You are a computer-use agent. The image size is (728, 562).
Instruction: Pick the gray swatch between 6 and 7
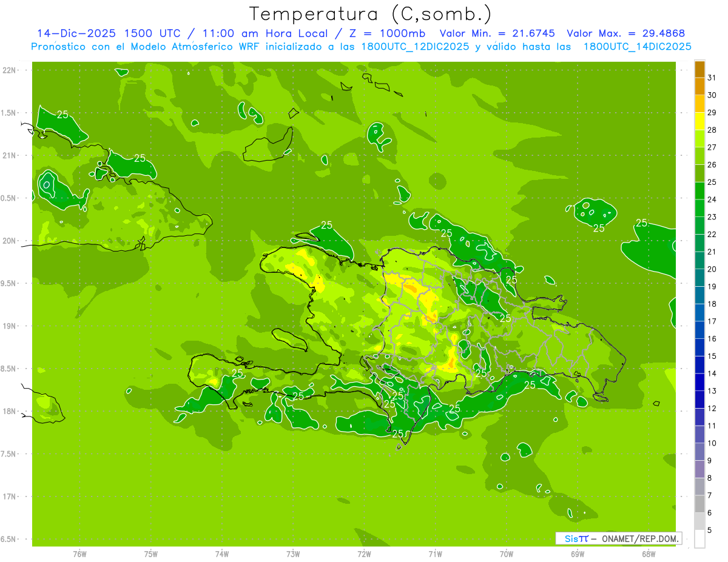699,504
